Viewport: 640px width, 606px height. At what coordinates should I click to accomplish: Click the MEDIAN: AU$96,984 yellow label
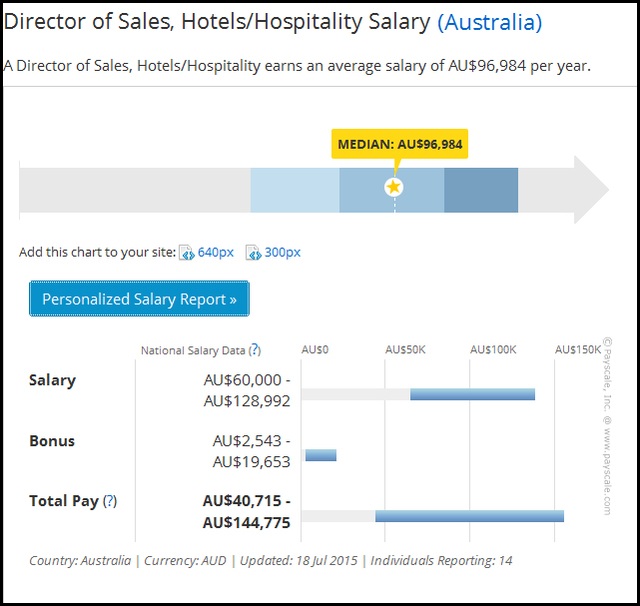[x=400, y=145]
